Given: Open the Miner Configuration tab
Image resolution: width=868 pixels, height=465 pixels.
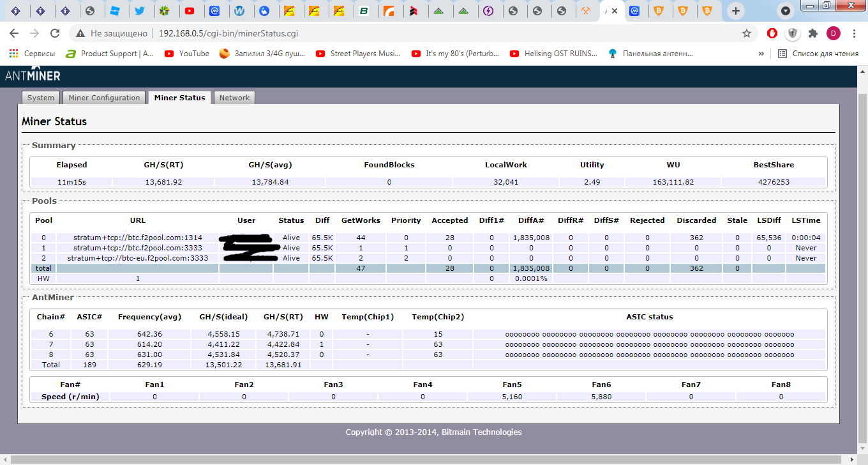Looking at the screenshot, I should 104,98.
